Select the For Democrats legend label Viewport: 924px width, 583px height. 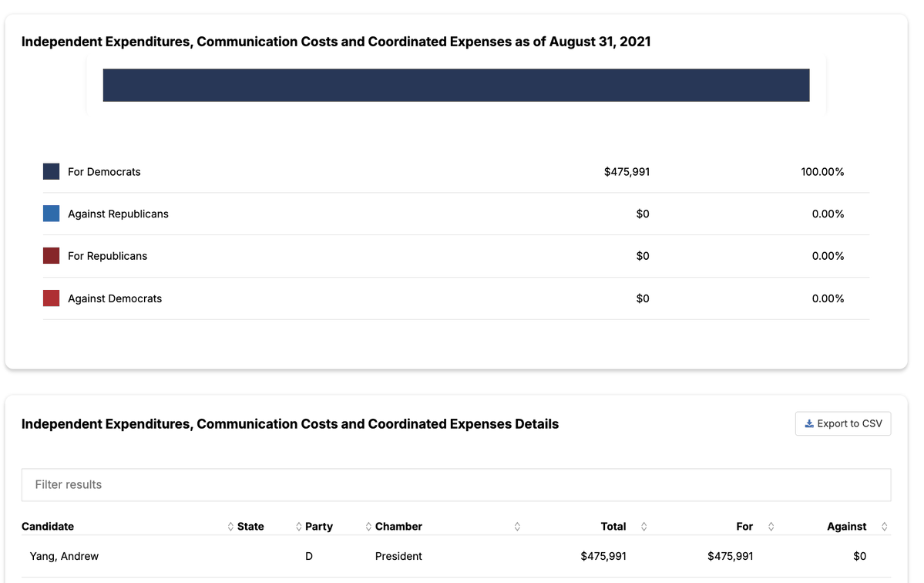pos(104,171)
